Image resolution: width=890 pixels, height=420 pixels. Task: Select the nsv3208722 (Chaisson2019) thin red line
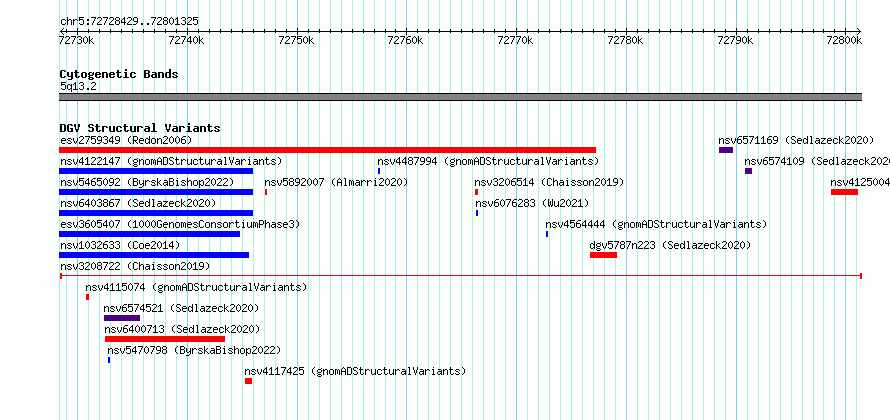(x=460, y=276)
